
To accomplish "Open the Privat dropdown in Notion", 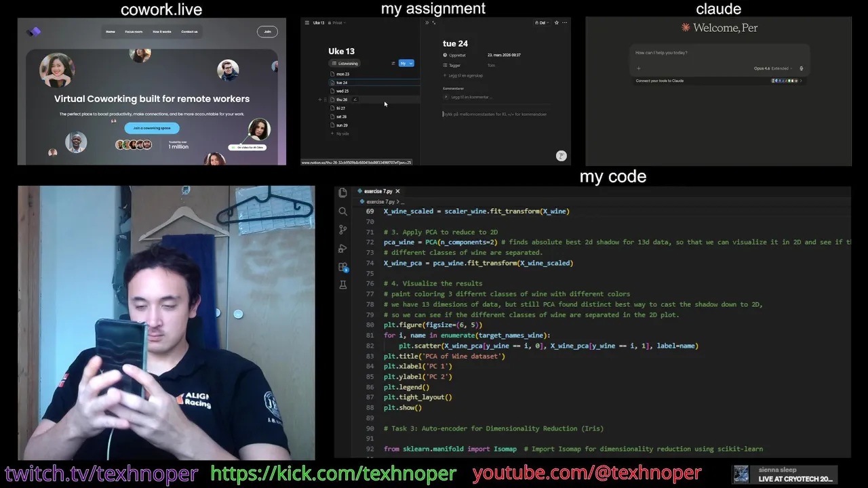I will coord(337,22).
